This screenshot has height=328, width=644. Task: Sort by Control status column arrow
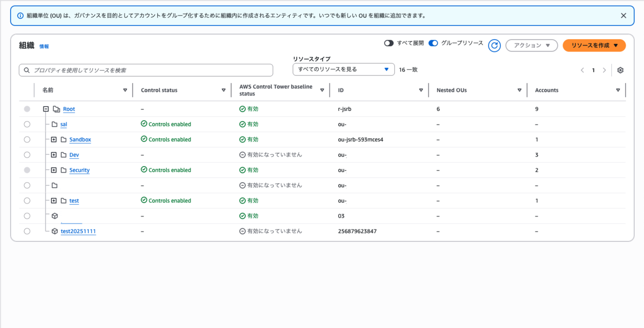pos(224,90)
